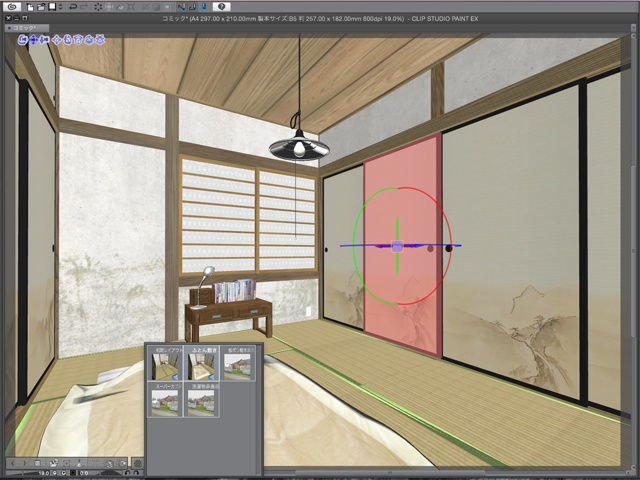This screenshot has width=640, height=480.
Task: Click the desk lamp on the wooden desk
Action: pyautogui.click(x=203, y=287)
